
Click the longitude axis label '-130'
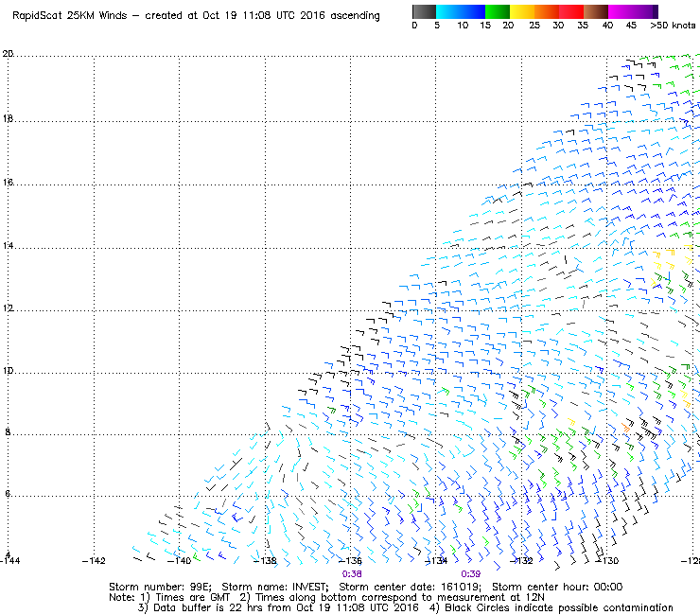tap(606, 560)
